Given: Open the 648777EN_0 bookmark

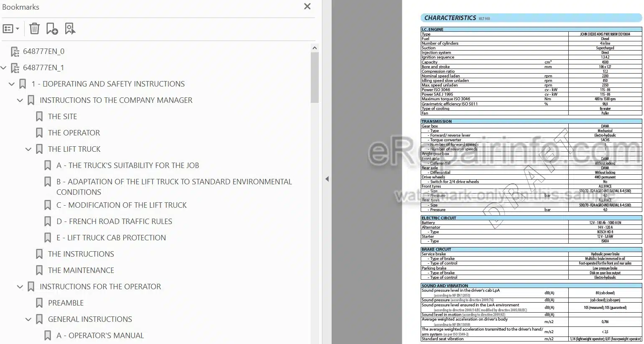Looking at the screenshot, I should (x=43, y=51).
